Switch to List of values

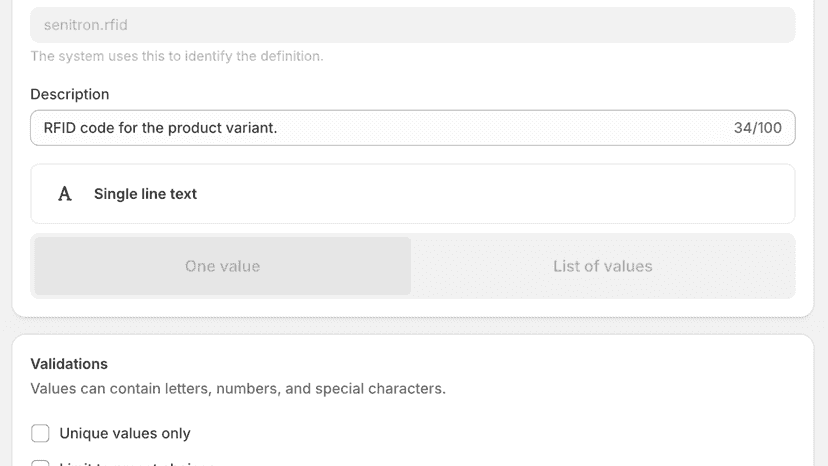pos(603,266)
